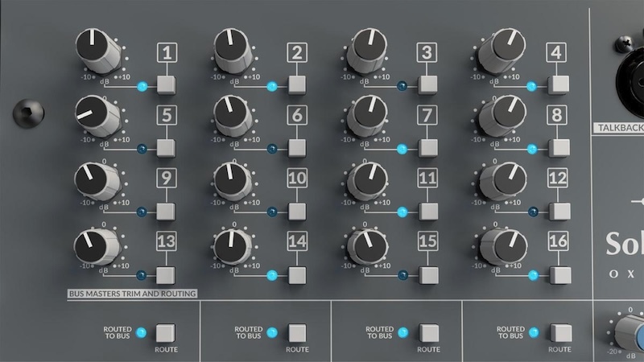This screenshot has height=362, width=644.
Task: Toggle the square button under bus 10
Action: click(x=297, y=212)
